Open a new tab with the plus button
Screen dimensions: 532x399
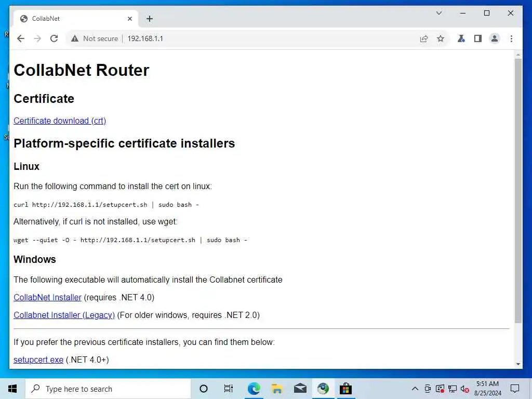click(150, 19)
